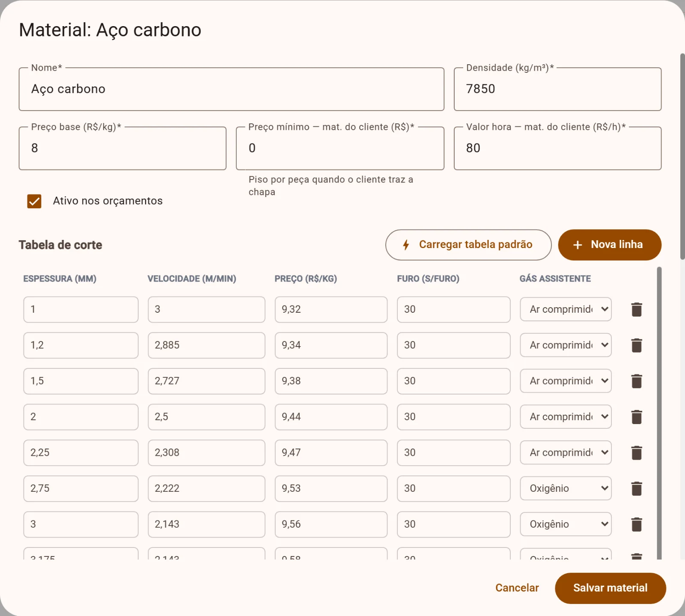685x616 pixels.
Task: Click GÁS ASSISTENTE column header
Action: click(555, 279)
